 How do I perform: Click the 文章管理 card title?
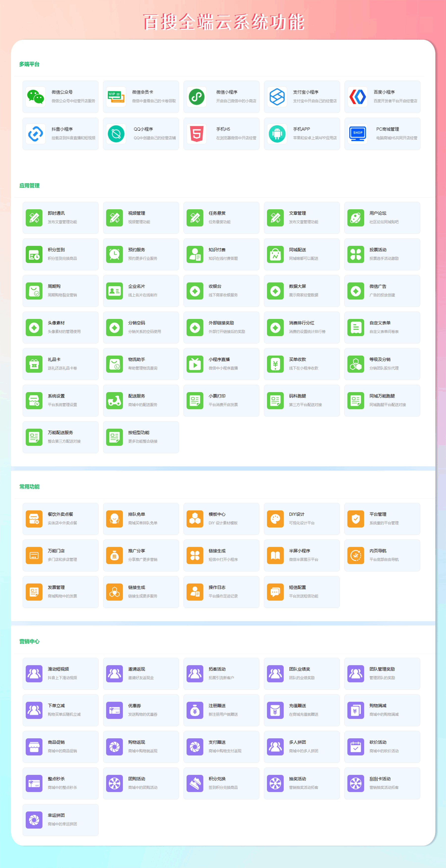click(298, 213)
